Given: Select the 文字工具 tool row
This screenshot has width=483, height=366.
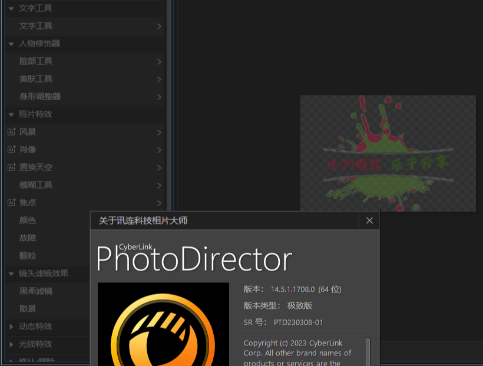Looking at the screenshot, I should (86, 26).
